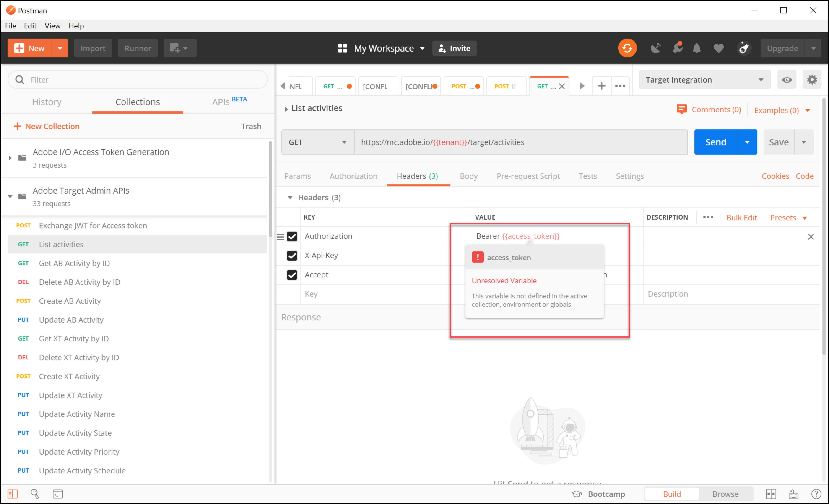Open the GET method dropdown
Screen dimensions: 829x504
(x=317, y=142)
